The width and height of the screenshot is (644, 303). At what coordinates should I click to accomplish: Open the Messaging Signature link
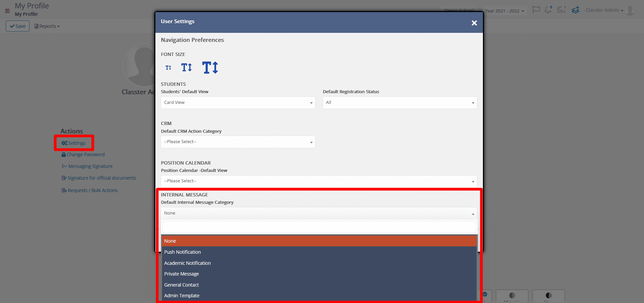click(87, 166)
